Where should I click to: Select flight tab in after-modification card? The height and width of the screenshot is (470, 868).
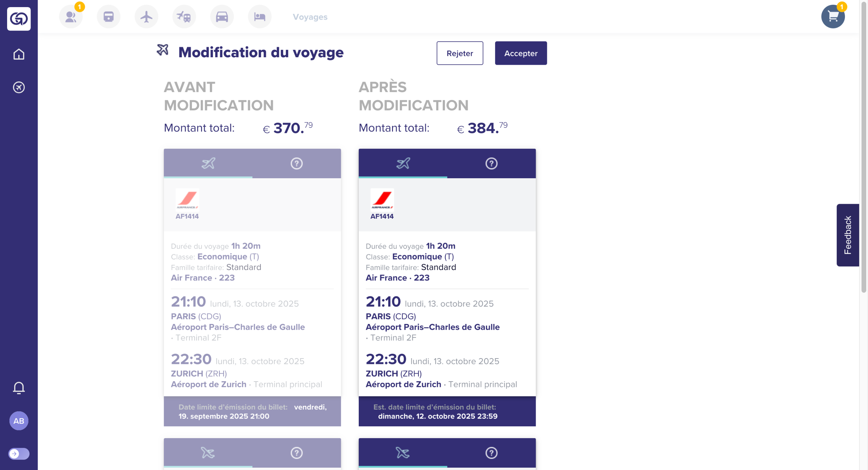(x=403, y=163)
